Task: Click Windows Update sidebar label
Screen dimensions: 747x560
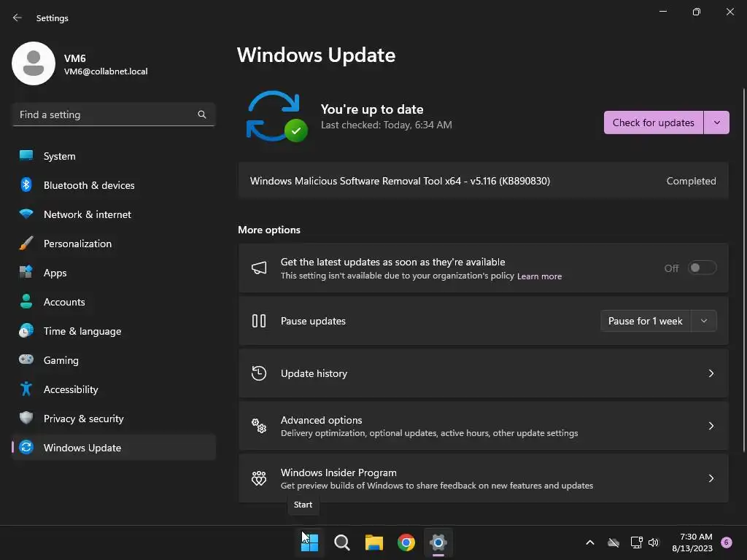Action: [82, 448]
